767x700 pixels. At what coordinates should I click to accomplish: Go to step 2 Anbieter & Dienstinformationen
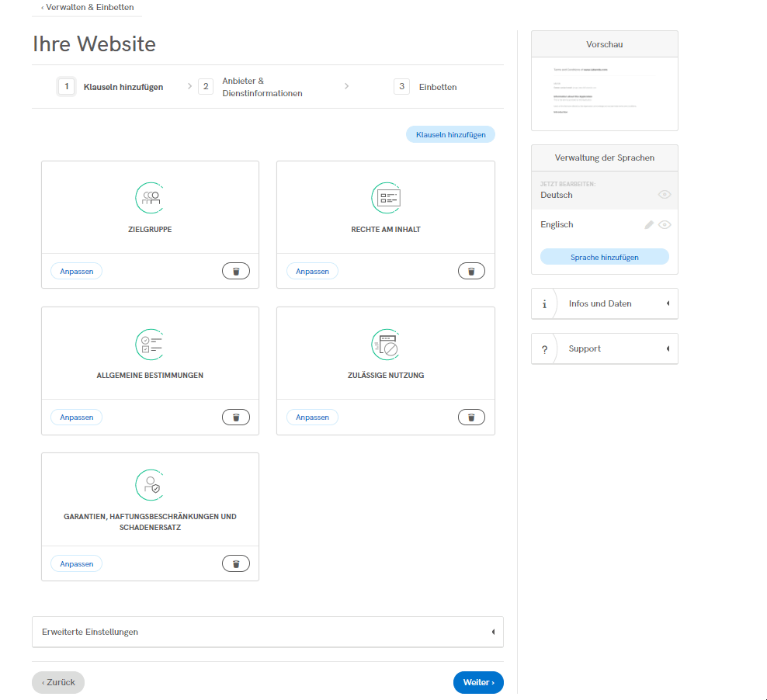tap(252, 87)
